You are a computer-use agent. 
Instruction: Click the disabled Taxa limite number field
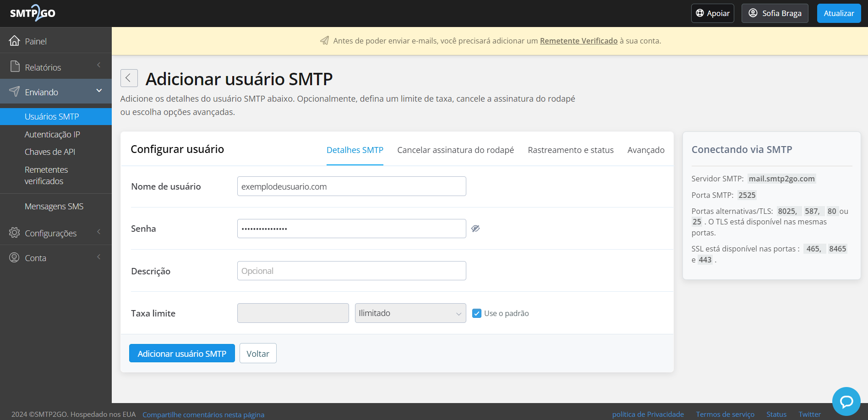pos(293,313)
